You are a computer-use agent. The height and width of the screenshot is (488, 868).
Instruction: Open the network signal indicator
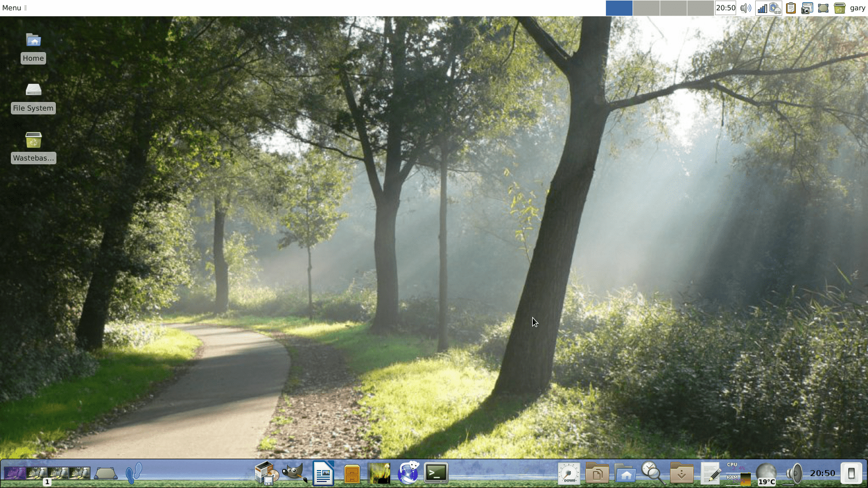762,8
